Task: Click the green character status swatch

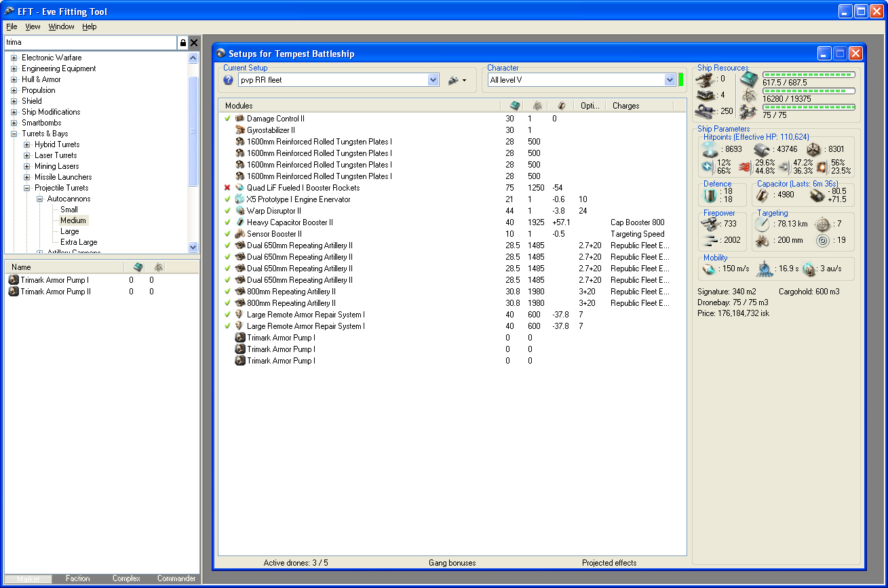Action: [681, 80]
